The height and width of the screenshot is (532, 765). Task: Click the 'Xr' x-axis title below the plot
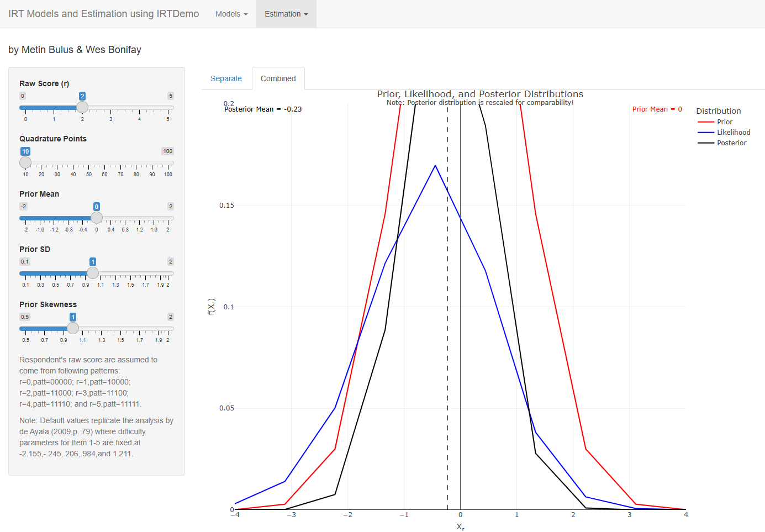click(x=461, y=526)
